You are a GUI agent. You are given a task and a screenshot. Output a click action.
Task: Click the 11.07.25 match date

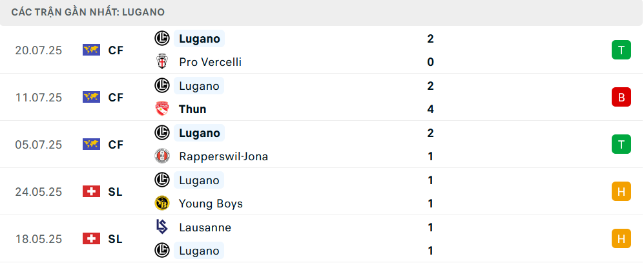pyautogui.click(x=39, y=98)
